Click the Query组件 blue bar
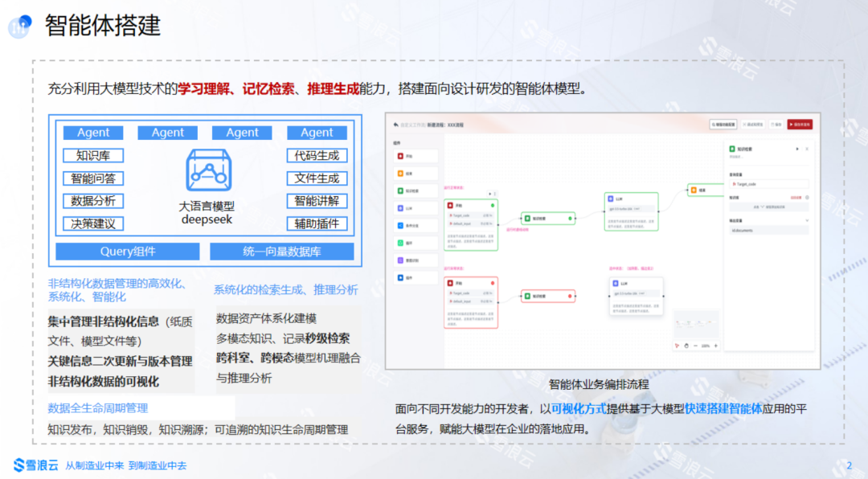Screen dimensions: 868x479 point(128,252)
